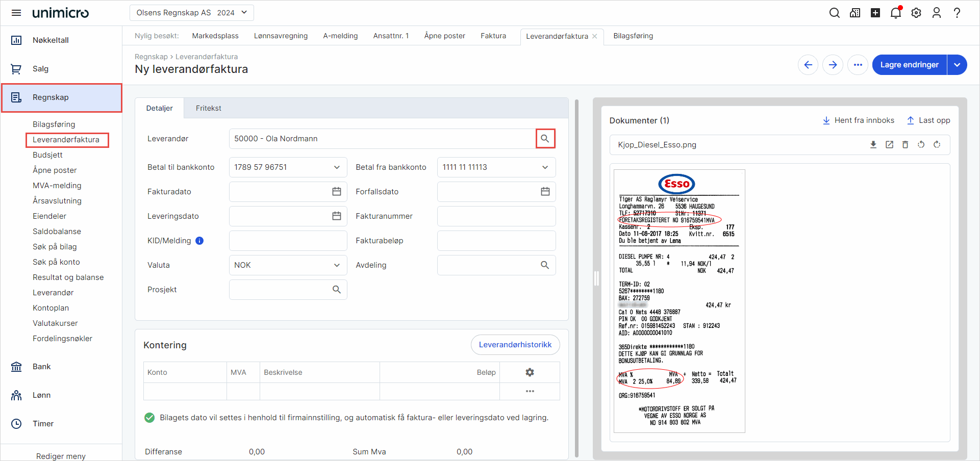Click the Leverandørhistorikk button
Viewport: 980px width, 461px height.
pos(515,345)
